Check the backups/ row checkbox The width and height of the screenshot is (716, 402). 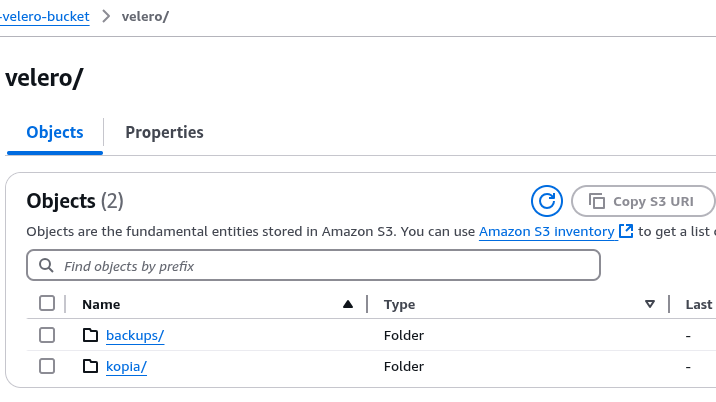[x=47, y=335]
